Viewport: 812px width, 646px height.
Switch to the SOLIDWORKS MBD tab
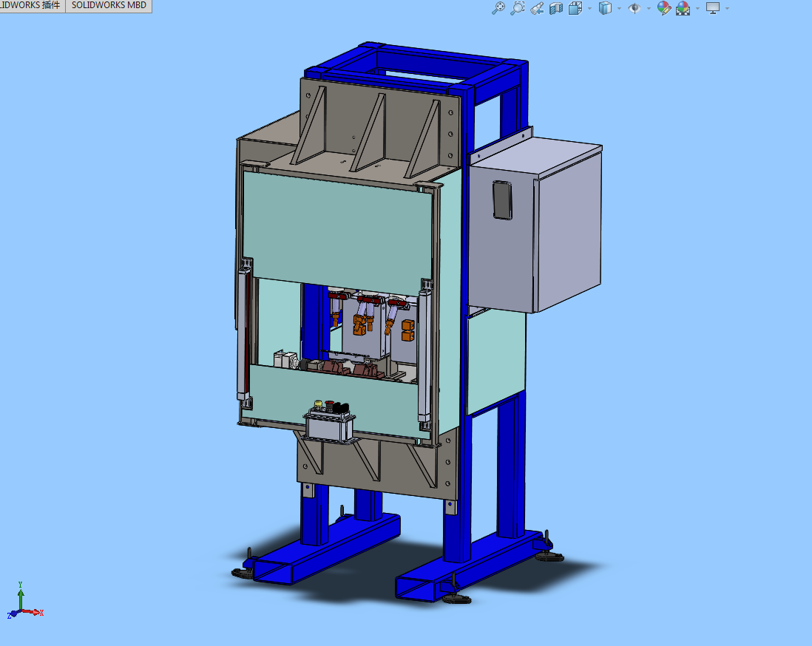(109, 6)
